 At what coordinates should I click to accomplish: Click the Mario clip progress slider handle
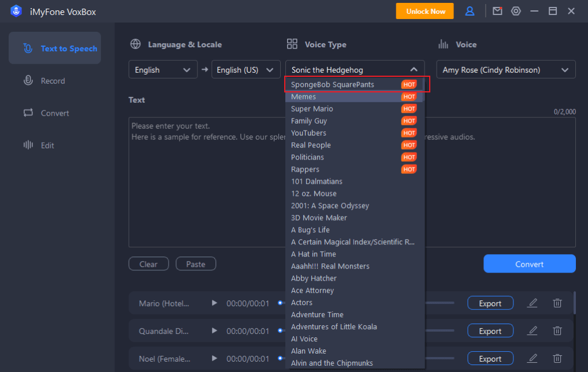(x=280, y=303)
